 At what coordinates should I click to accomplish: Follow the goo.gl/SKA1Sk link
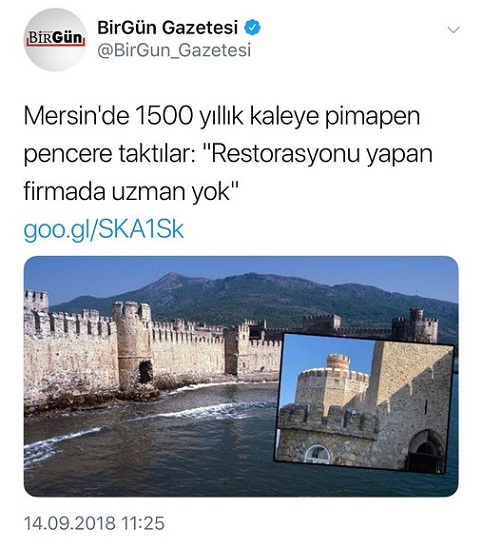pos(103,230)
